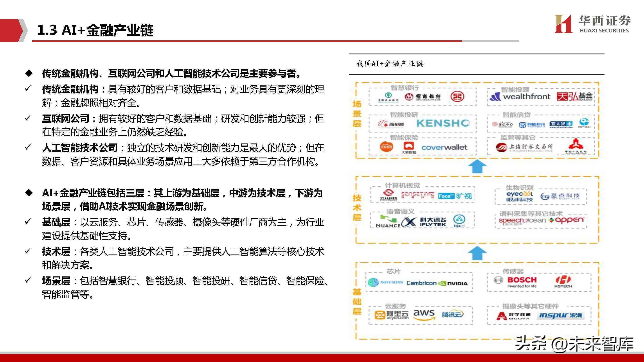
Task: Click the "智慧银行" category heading
Action: tap(405, 88)
